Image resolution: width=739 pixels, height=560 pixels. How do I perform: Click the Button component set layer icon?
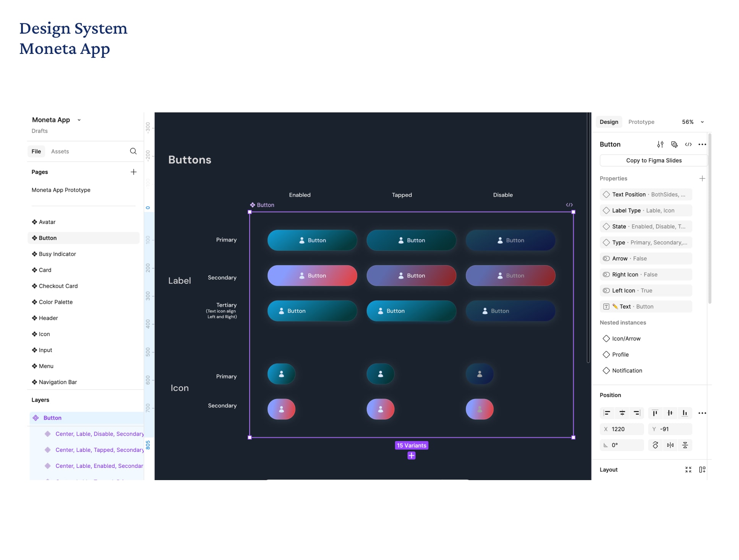(36, 418)
